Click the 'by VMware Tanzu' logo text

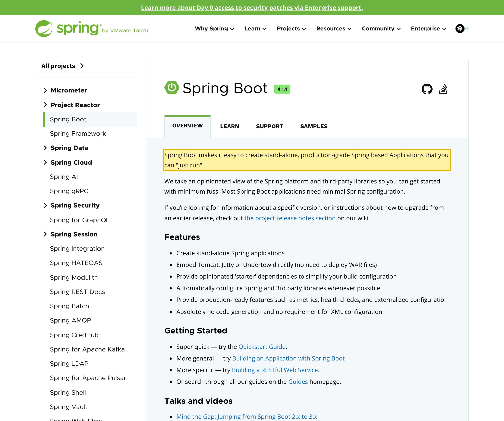tap(125, 30)
